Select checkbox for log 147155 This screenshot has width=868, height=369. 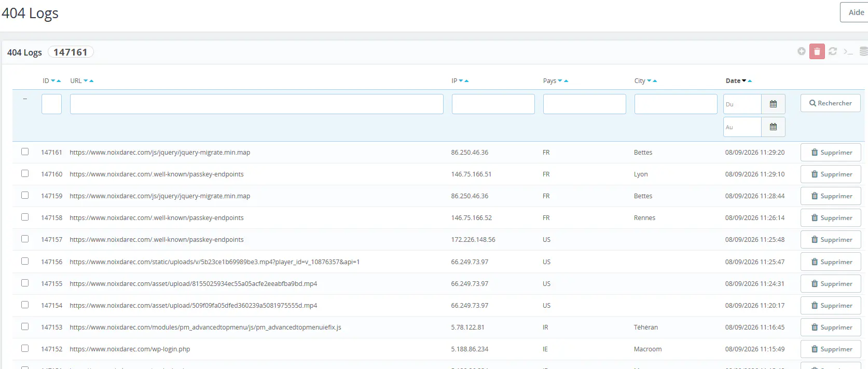25,283
